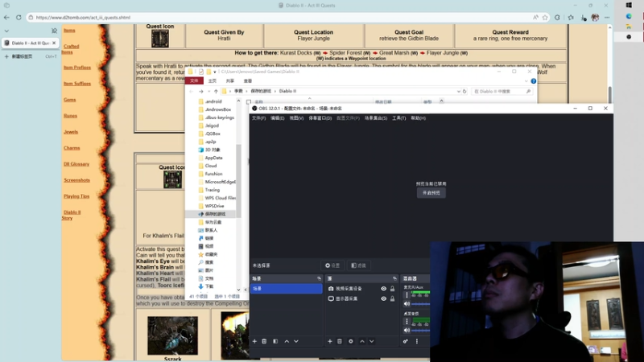Open scene filters icon in scenes toolbar
Image resolution: width=644 pixels, height=362 pixels.
275,341
